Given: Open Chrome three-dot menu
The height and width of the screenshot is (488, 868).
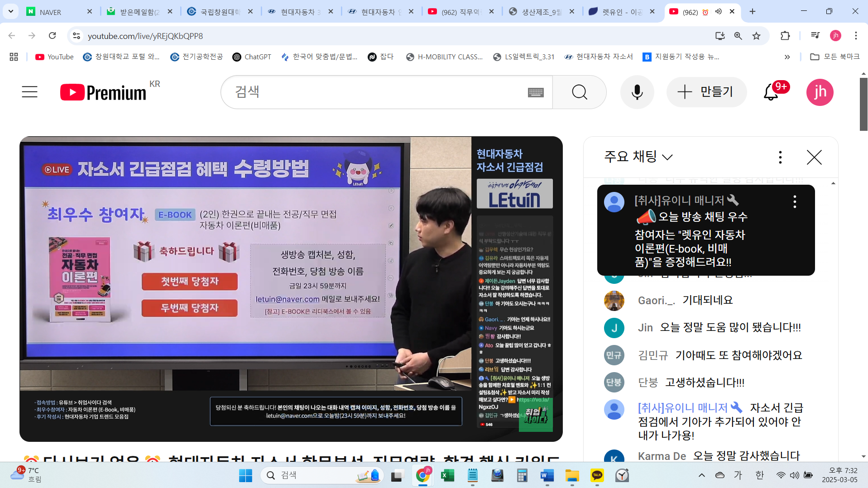Looking at the screenshot, I should tap(856, 36).
